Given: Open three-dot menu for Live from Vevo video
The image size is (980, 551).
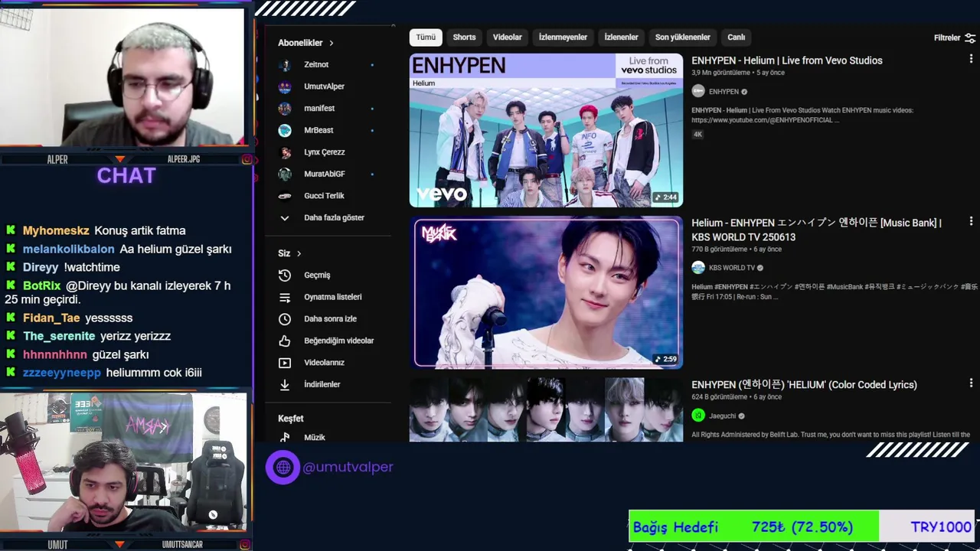Looking at the screenshot, I should 971,59.
